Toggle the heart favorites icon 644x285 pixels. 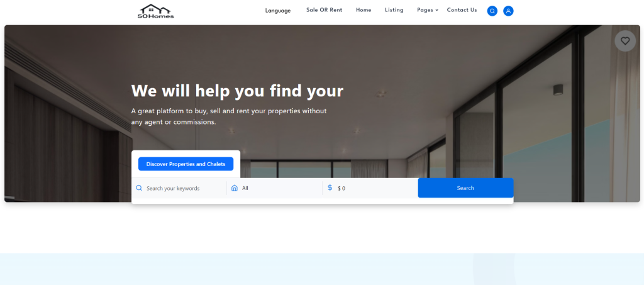coord(625,41)
